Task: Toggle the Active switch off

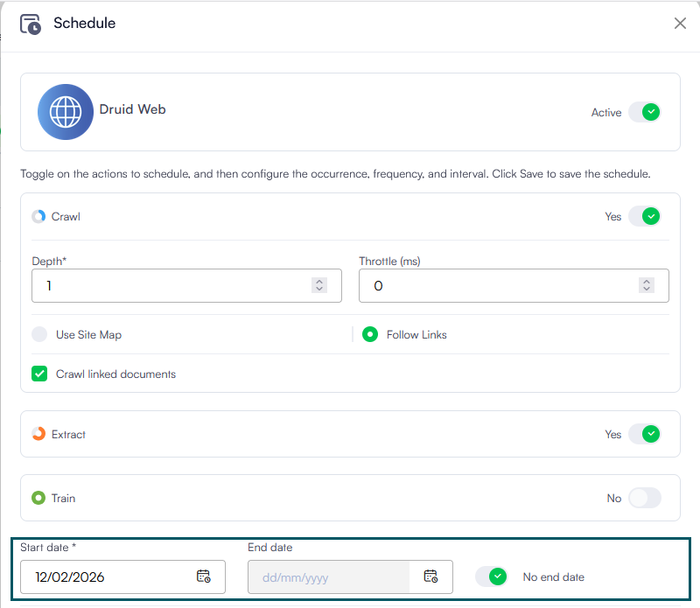Action: [645, 112]
